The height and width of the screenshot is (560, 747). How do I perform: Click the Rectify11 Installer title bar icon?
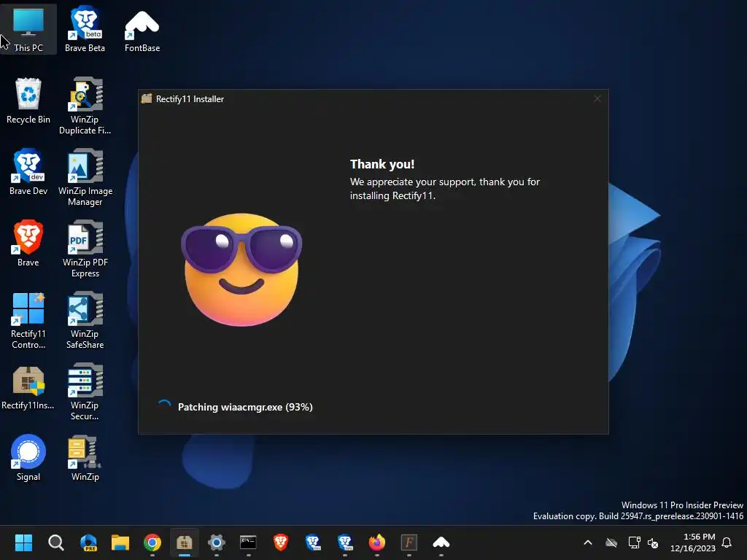[x=147, y=98]
